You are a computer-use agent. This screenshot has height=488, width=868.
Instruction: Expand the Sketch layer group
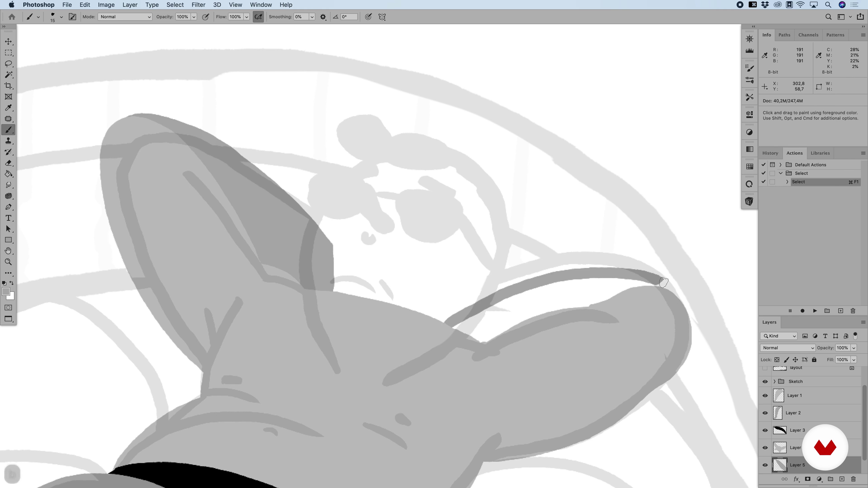coord(774,382)
